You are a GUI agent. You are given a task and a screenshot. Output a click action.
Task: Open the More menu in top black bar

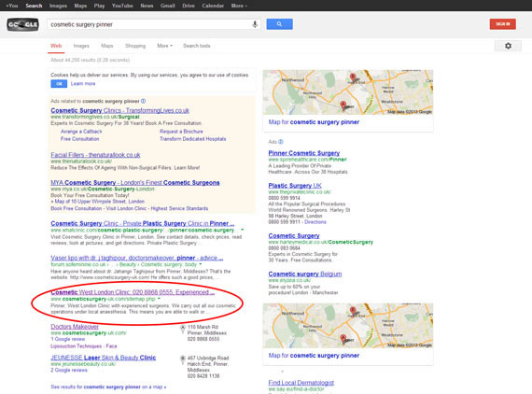pos(239,6)
